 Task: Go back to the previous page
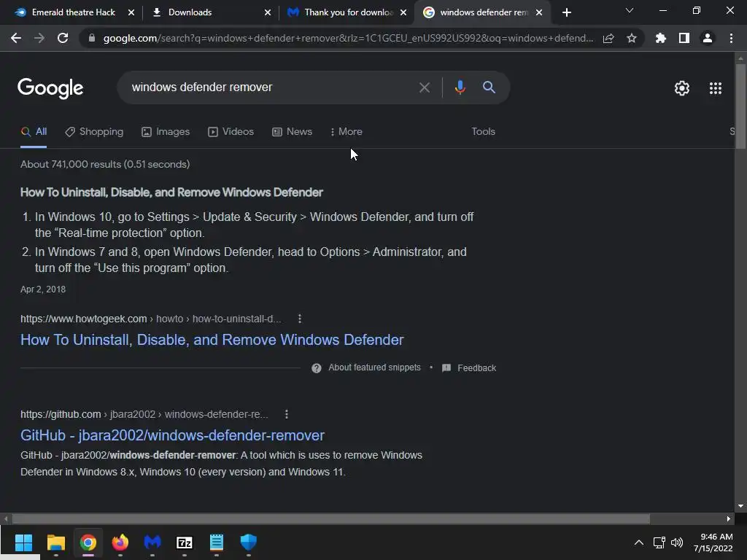click(16, 38)
